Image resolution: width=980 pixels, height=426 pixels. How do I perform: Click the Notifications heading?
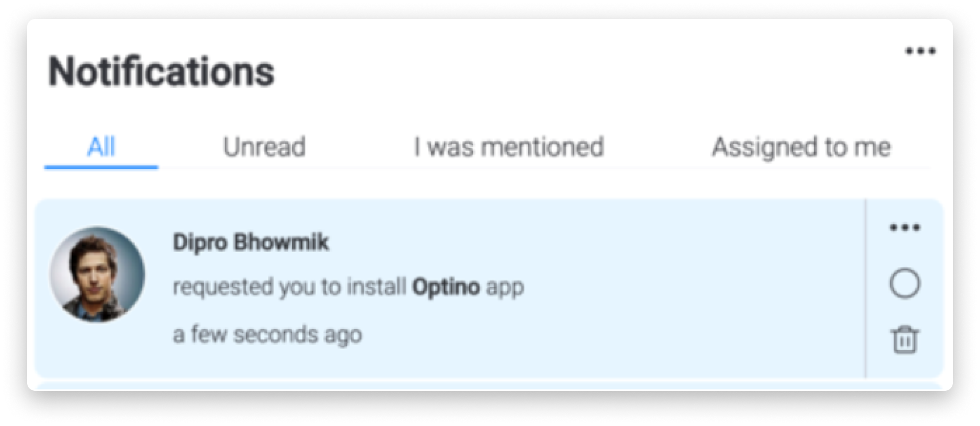[162, 72]
